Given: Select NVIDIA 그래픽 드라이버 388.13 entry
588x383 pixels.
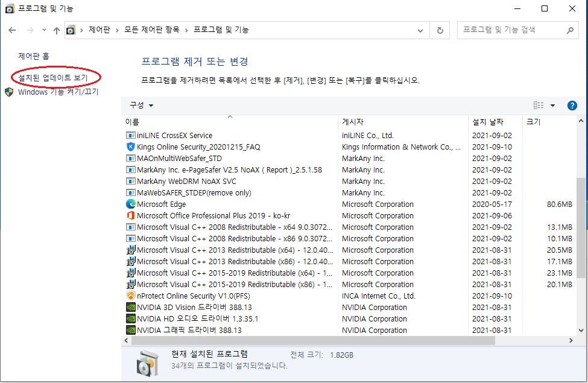Looking at the screenshot, I should point(189,331).
